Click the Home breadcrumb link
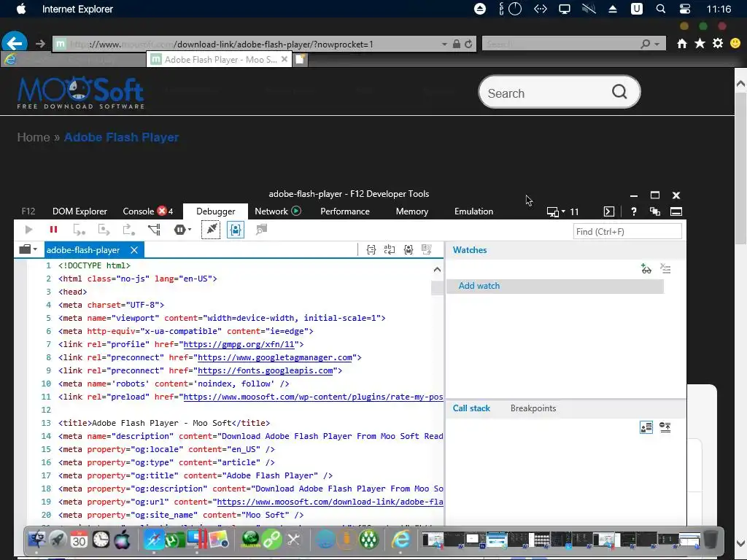747x560 pixels. coord(34,138)
